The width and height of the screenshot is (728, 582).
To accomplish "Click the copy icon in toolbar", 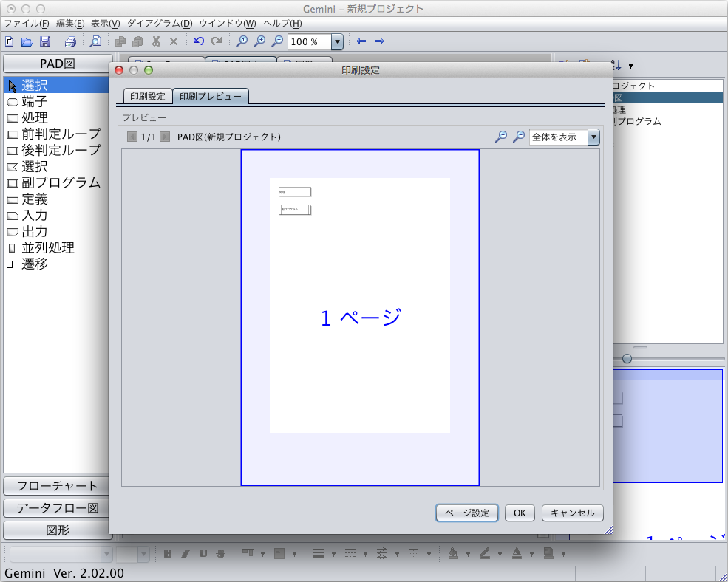I will point(120,41).
